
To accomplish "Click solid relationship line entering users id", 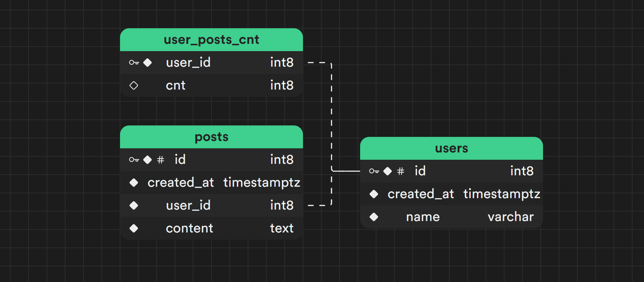I will [x=346, y=171].
